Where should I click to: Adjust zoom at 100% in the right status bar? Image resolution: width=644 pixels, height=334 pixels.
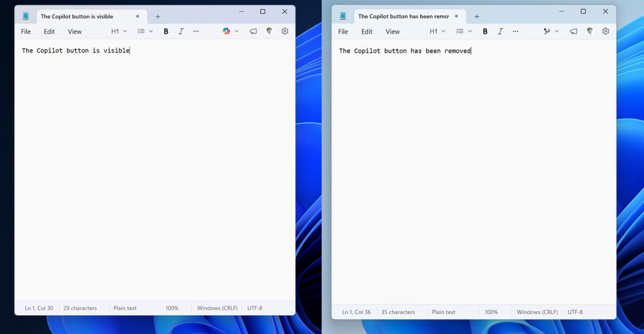492,311
